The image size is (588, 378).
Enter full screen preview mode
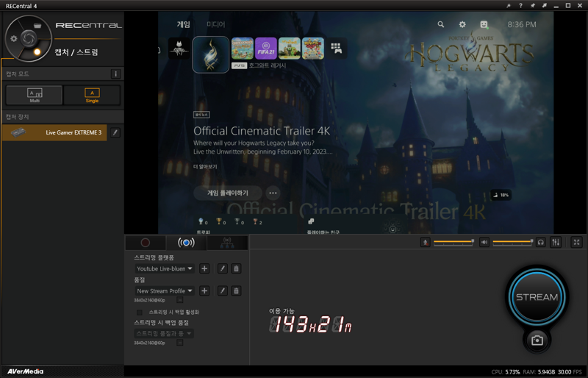(x=577, y=242)
